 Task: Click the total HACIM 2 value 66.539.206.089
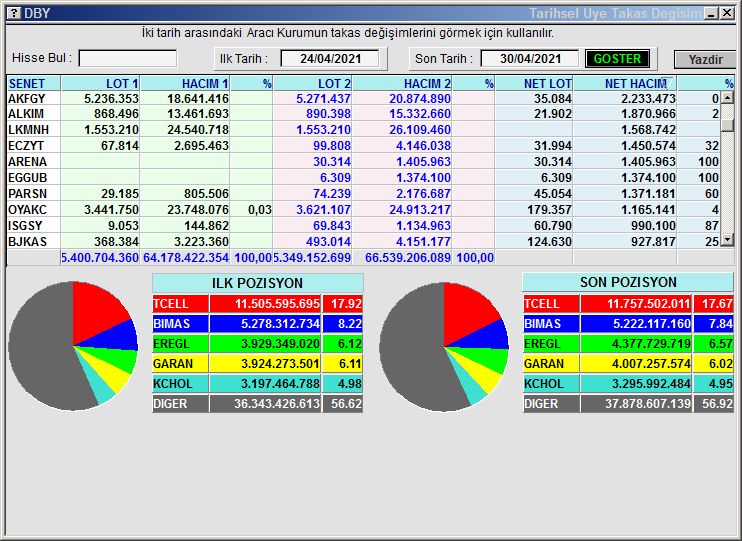[407, 258]
